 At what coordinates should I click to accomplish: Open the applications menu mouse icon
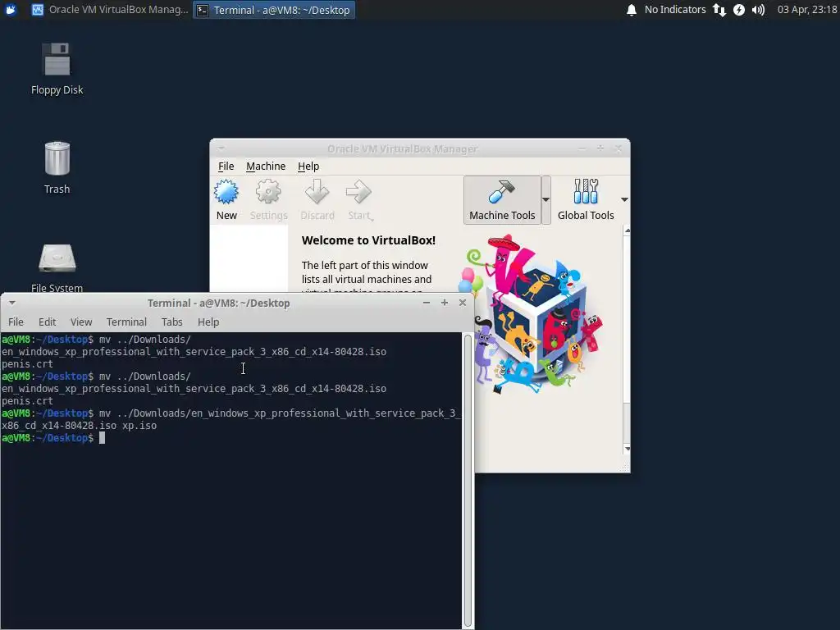pos(10,10)
